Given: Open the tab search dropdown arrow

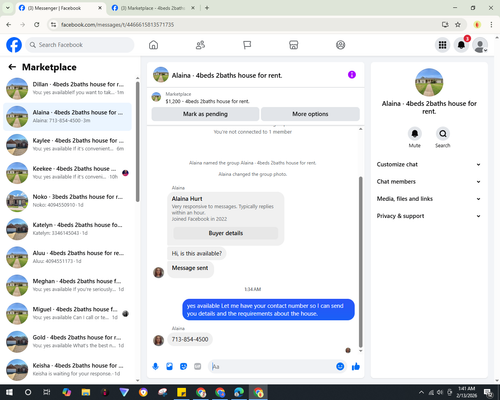Looking at the screenshot, I should 8,8.
